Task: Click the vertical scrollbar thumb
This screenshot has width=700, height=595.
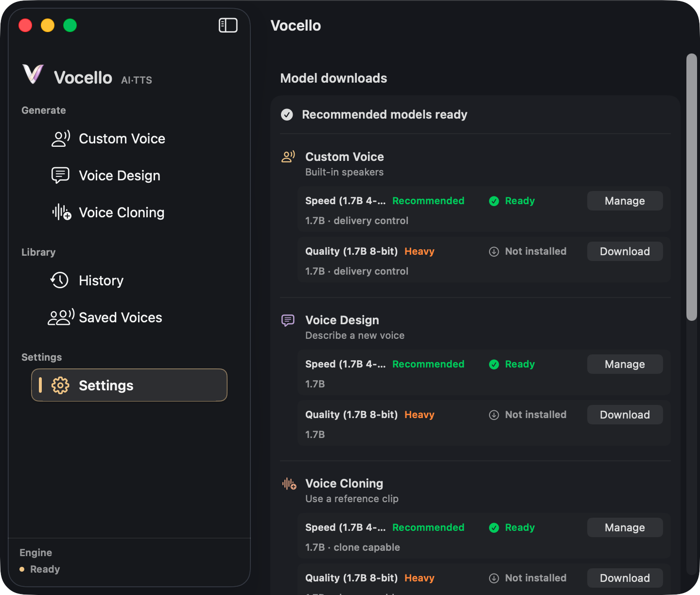Action: [691, 187]
